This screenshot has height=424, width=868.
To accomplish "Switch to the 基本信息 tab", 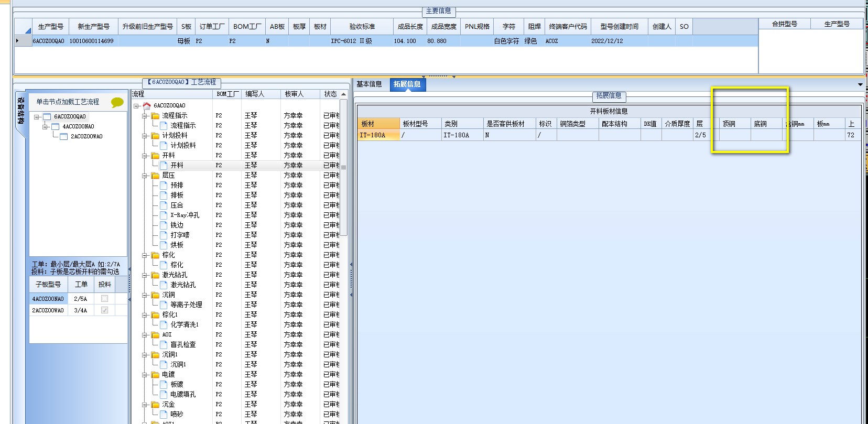I will point(370,84).
